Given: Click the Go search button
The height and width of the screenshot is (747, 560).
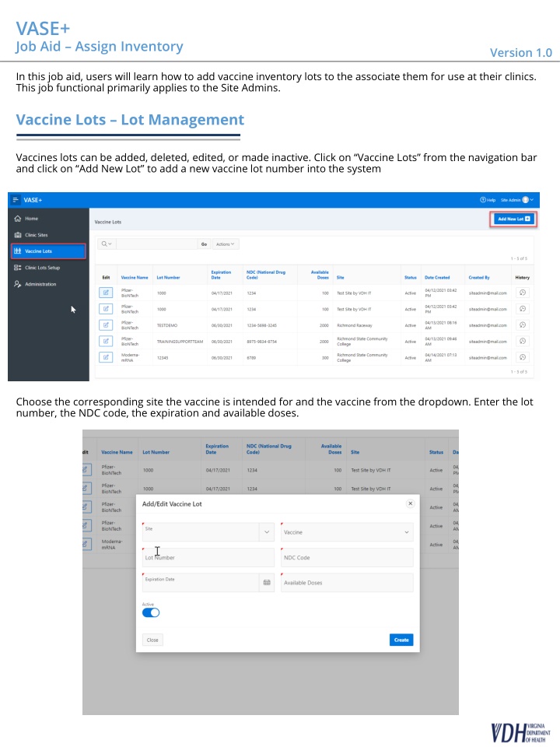Looking at the screenshot, I should (204, 244).
